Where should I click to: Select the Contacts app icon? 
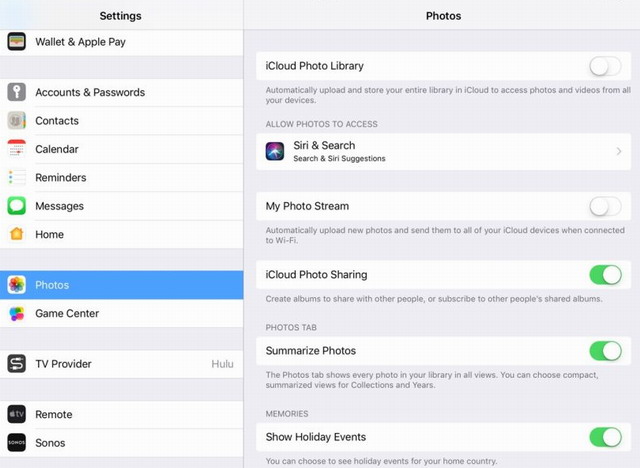pos(16,120)
